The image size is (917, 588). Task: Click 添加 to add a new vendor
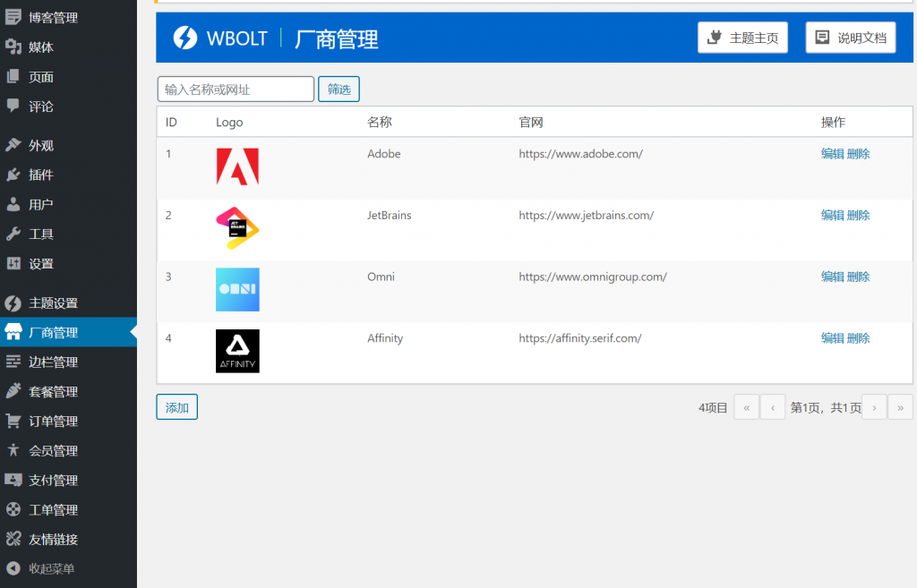[176, 406]
